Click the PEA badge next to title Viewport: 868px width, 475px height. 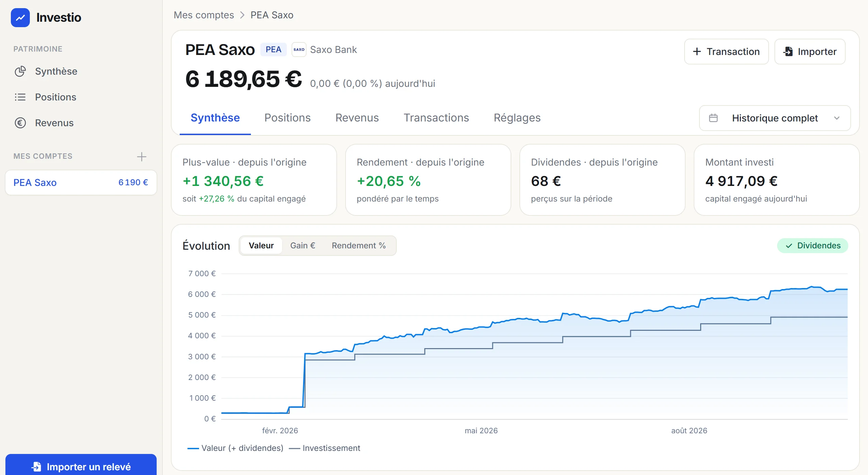273,50
